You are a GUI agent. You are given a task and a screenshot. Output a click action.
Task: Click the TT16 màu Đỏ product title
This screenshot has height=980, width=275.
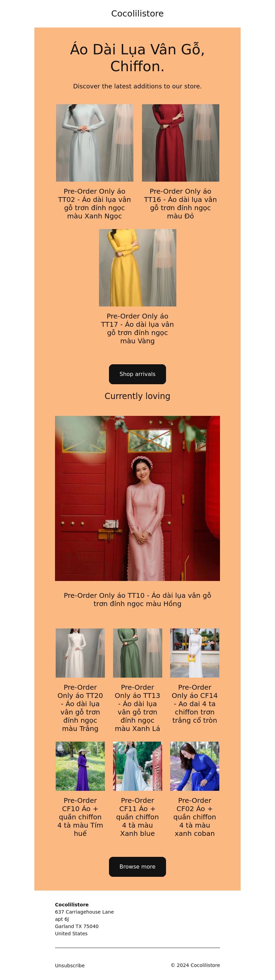click(x=180, y=204)
